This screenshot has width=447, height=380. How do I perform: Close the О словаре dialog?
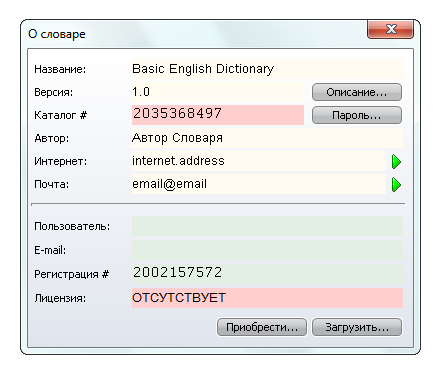[390, 29]
